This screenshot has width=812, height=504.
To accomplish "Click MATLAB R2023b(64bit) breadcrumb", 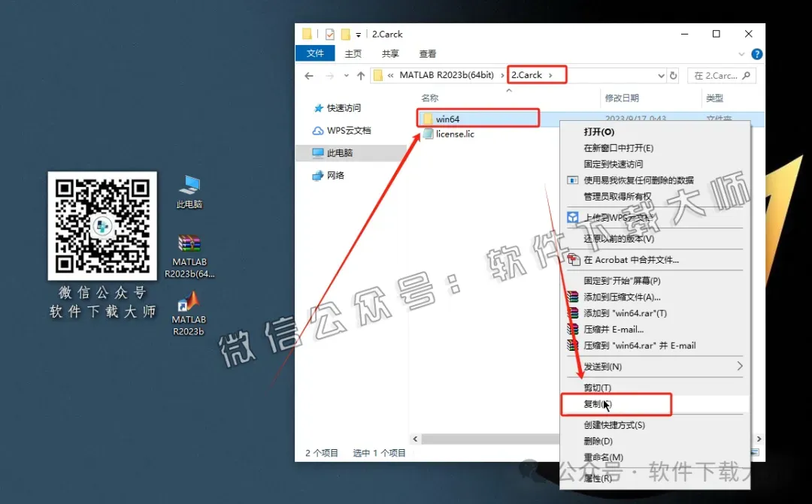I will (x=447, y=75).
